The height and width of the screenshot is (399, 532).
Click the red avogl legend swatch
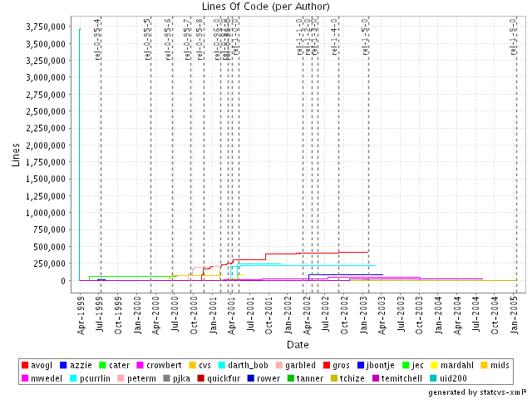25,365
